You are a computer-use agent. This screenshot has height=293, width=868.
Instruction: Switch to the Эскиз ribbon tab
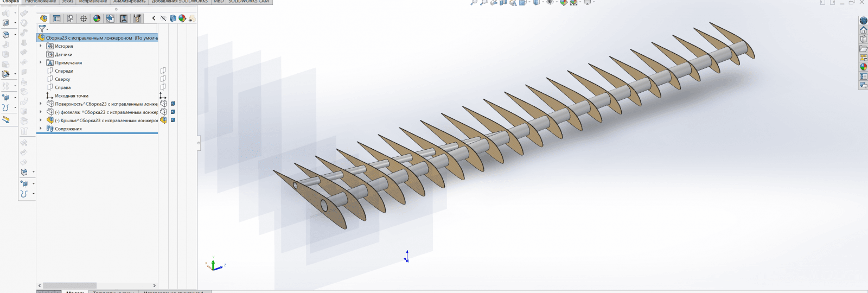67,2
